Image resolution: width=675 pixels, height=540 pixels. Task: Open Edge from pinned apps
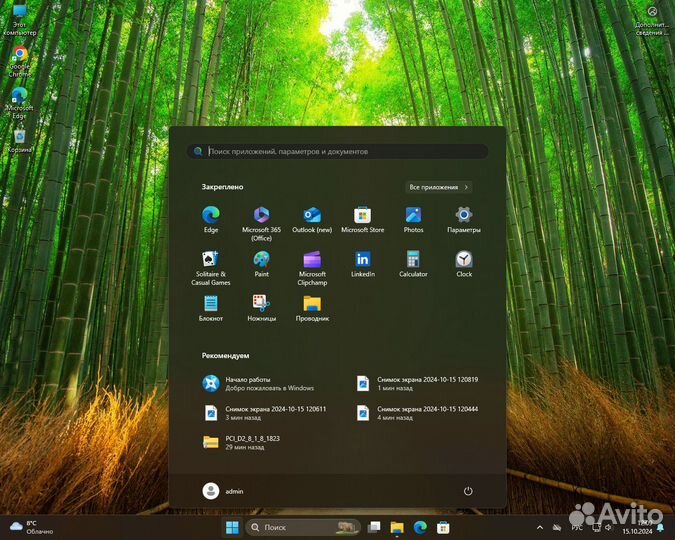(x=211, y=219)
